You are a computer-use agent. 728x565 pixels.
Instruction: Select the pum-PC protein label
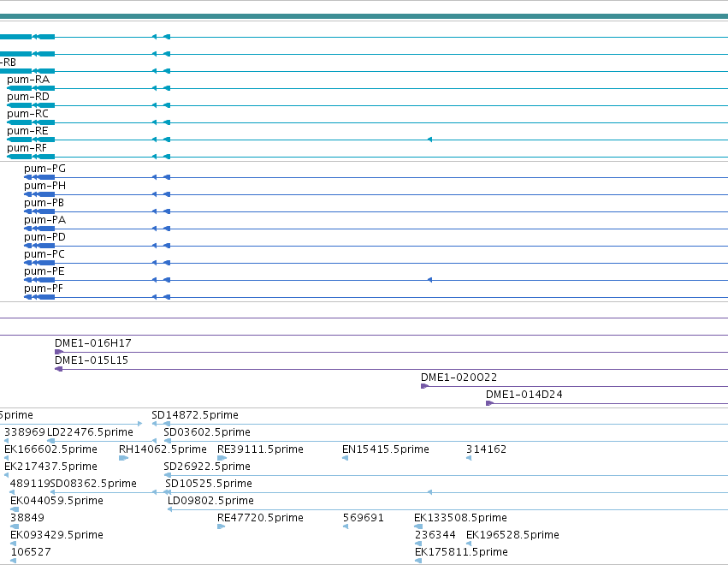(x=44, y=254)
